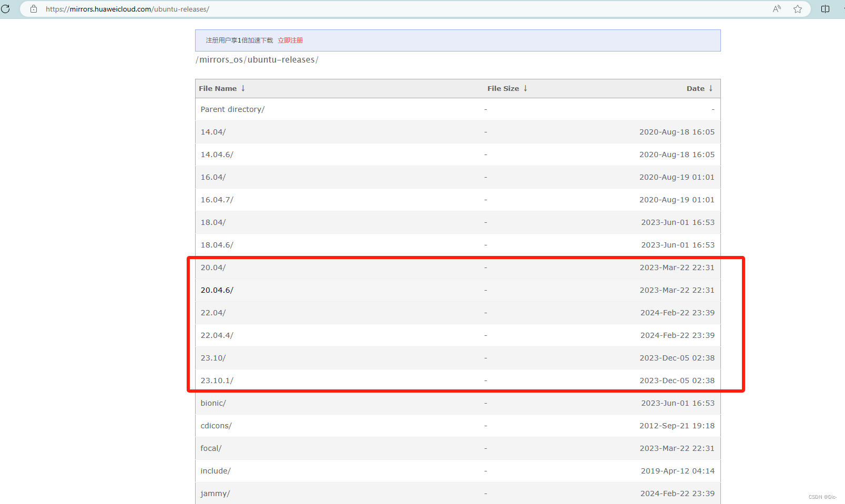
Task: Open the 16.04.7/ folder
Action: click(217, 200)
